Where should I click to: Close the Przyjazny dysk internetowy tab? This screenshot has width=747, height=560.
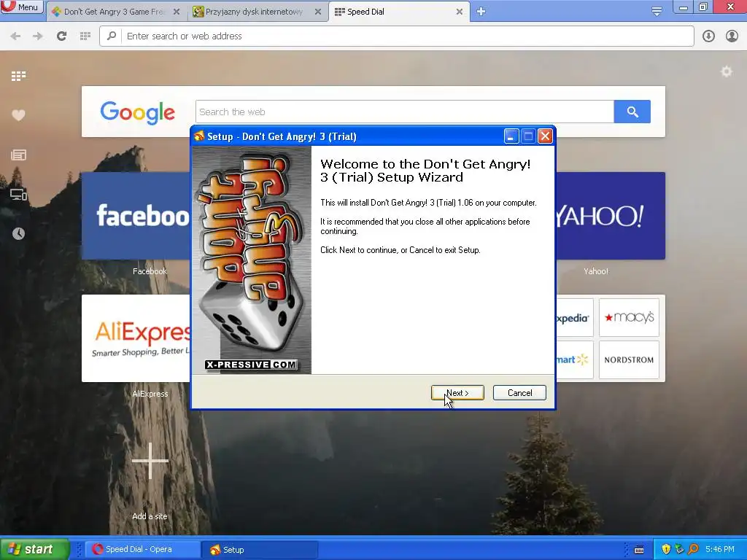[318, 12]
